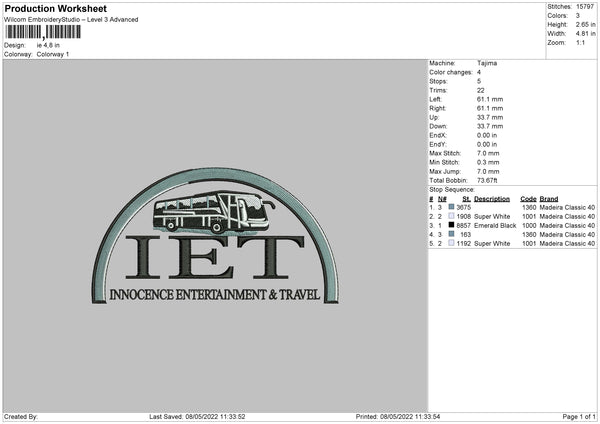Select the Color changes value 4

click(x=479, y=72)
